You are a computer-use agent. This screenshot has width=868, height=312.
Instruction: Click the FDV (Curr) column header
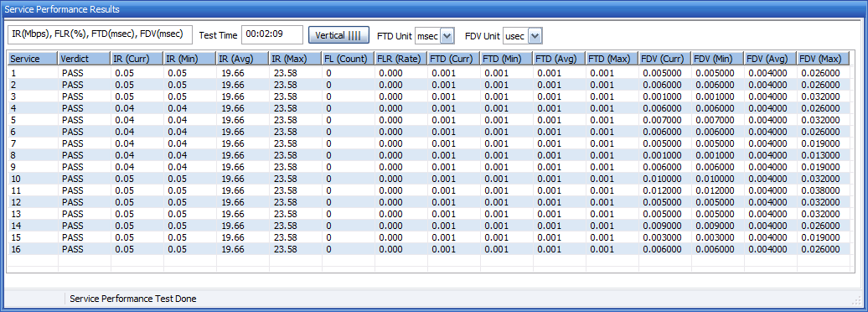665,58
